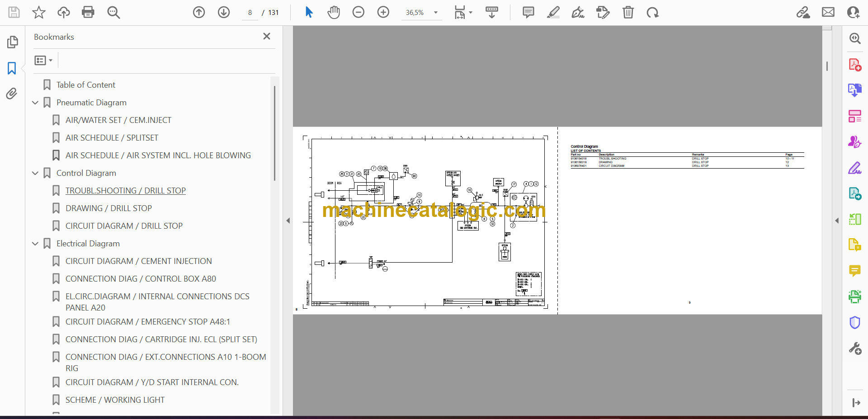868x419 pixels.
Task: Open the search tools magnifier in right pane
Action: pyautogui.click(x=855, y=38)
